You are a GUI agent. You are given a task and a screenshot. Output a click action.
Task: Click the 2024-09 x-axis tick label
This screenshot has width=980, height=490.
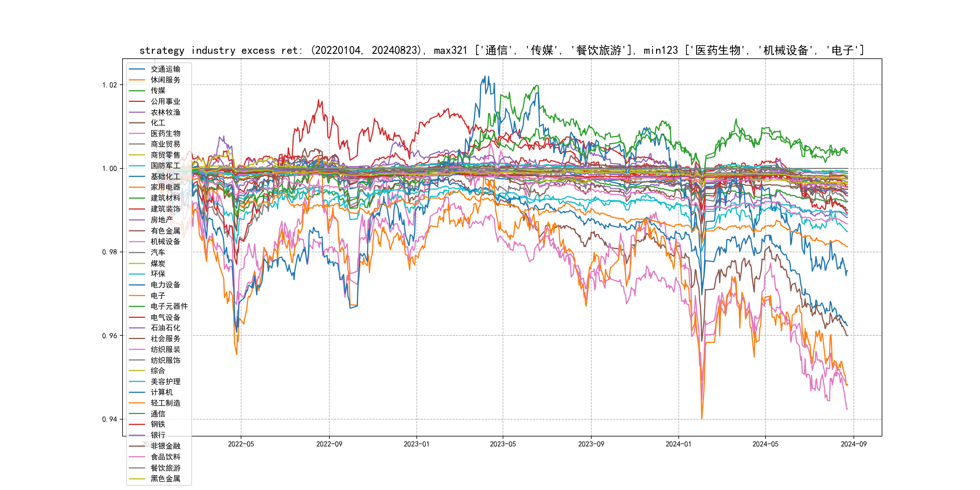pyautogui.click(x=853, y=444)
